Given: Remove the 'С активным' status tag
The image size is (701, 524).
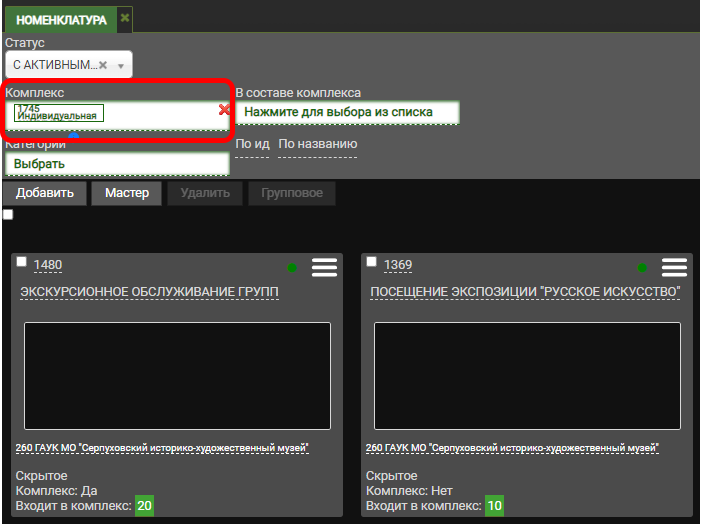Looking at the screenshot, I should [103, 66].
